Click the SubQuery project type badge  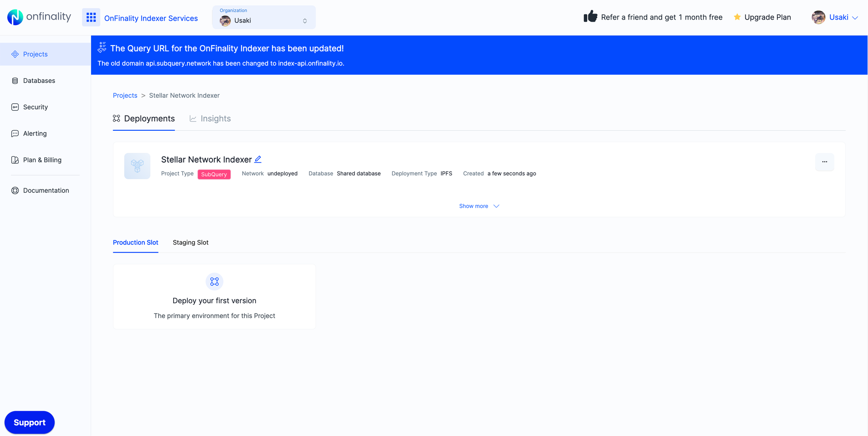(214, 174)
